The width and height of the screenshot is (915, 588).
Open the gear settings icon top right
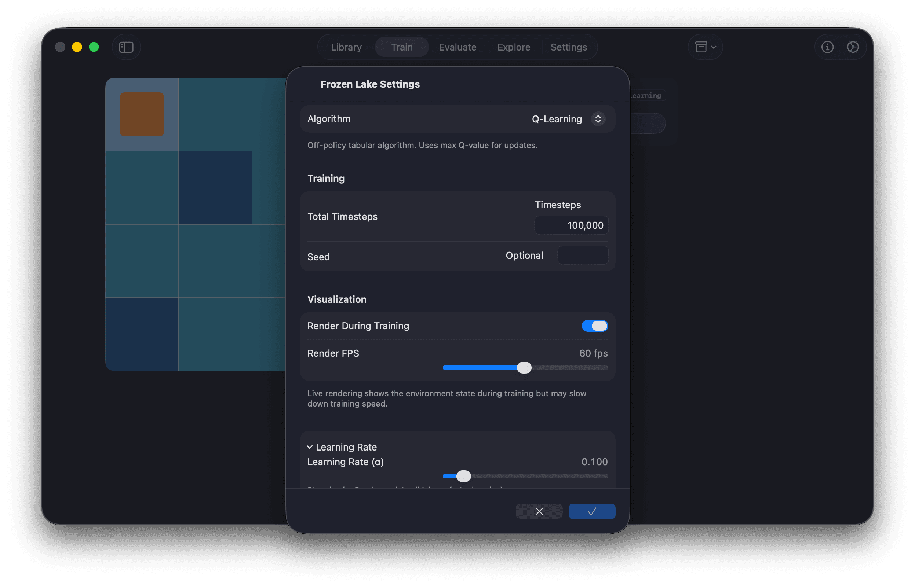pyautogui.click(x=853, y=47)
